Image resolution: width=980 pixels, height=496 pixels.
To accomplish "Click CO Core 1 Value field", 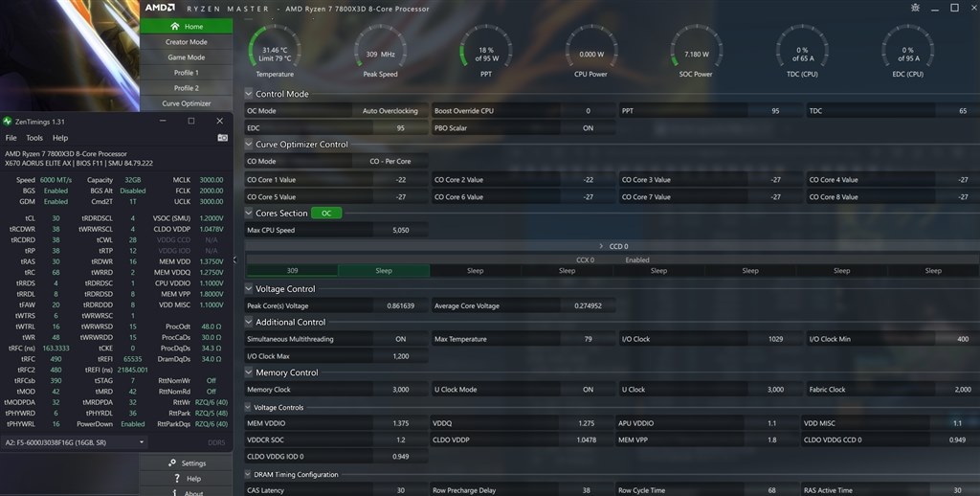I will tap(338, 179).
